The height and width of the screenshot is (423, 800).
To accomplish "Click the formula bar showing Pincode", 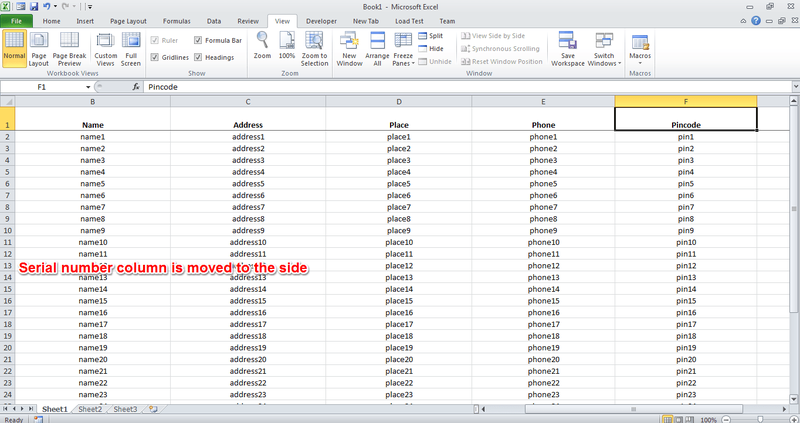I will coord(467,87).
